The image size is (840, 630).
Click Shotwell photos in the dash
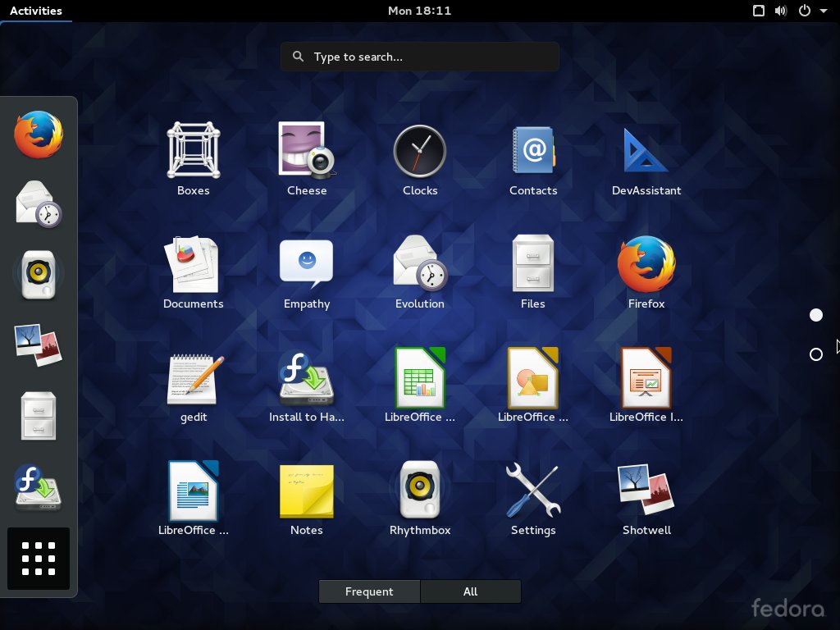click(39, 345)
